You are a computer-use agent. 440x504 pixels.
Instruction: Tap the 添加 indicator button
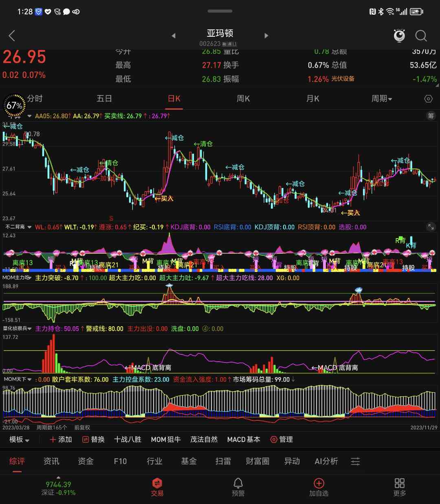[x=61, y=440]
